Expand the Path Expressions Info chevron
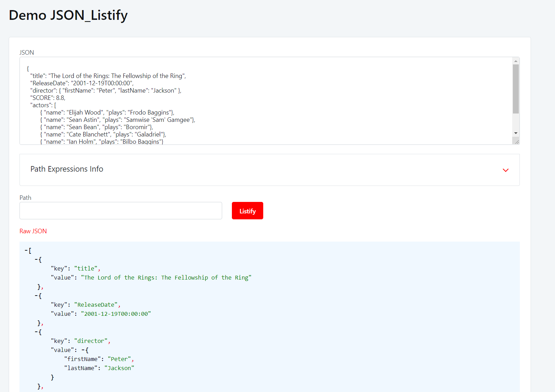555x392 pixels. (x=506, y=170)
